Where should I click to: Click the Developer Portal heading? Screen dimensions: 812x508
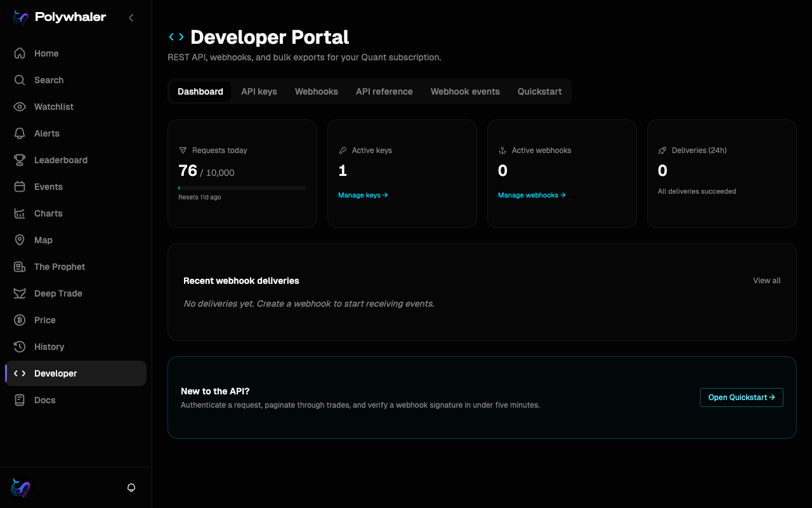(x=270, y=37)
